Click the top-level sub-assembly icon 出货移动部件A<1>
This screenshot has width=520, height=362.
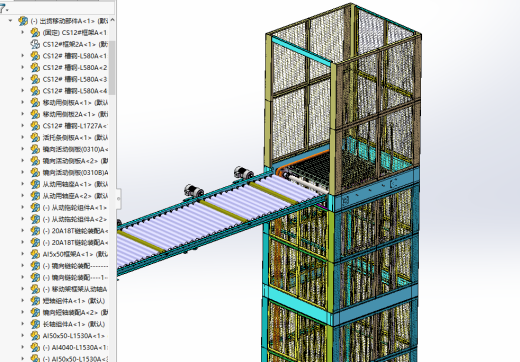pyautogui.click(x=23, y=21)
